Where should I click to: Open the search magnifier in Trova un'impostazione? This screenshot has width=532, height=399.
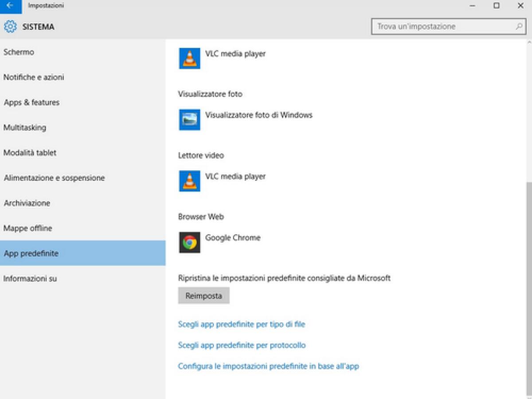click(x=519, y=27)
